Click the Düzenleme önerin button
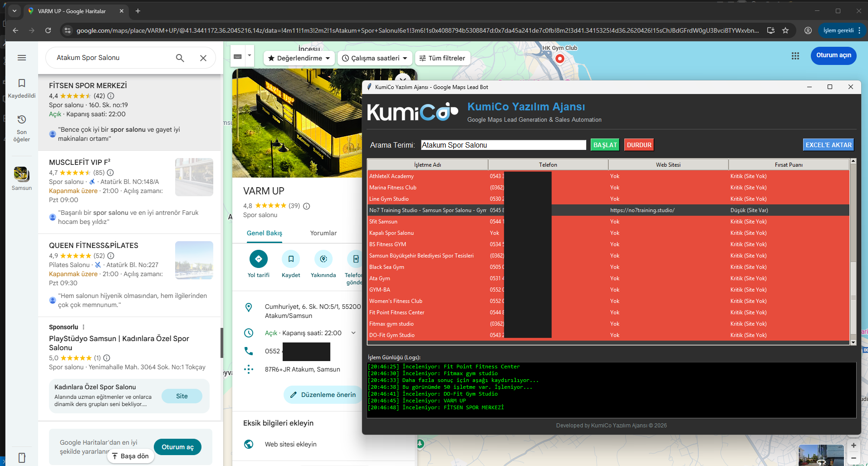The width and height of the screenshot is (868, 466). pyautogui.click(x=323, y=395)
